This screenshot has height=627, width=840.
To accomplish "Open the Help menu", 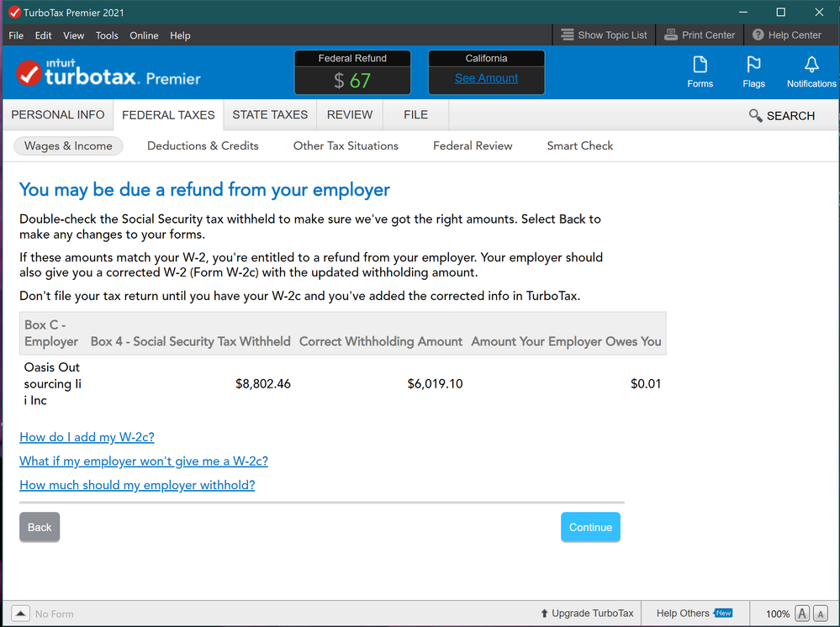I will tap(180, 35).
